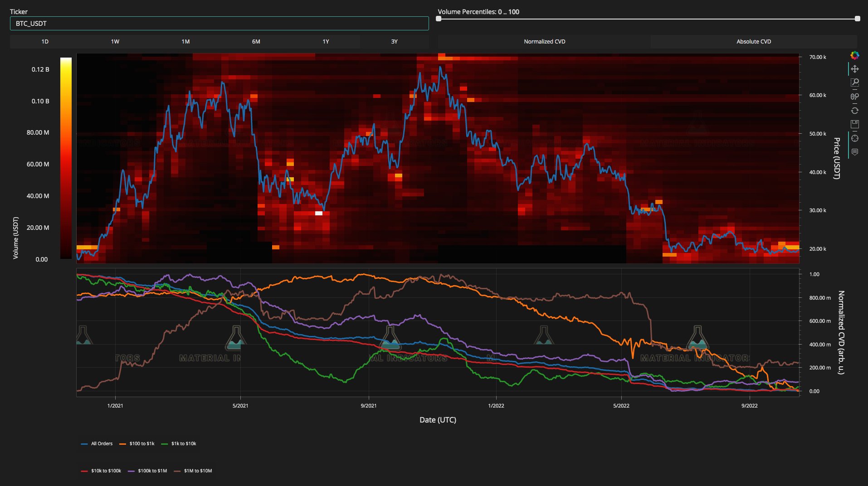Click the left Volume Percentiles slider handle
Screen dimensions: 868x486
[x=439, y=19]
